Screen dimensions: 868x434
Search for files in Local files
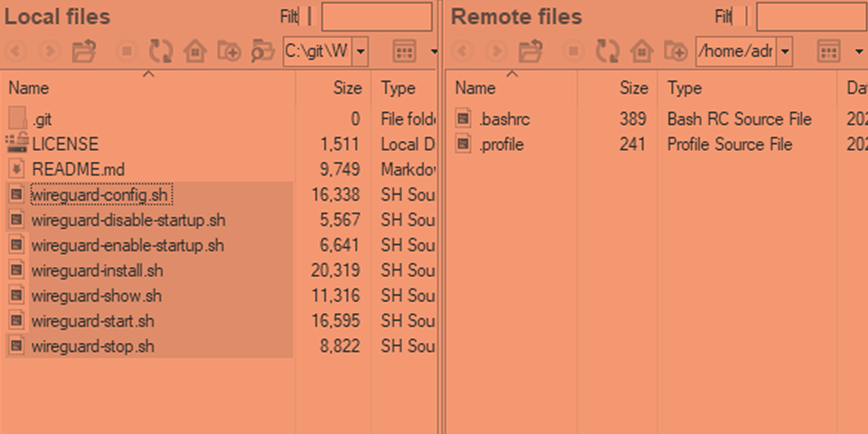[263, 52]
